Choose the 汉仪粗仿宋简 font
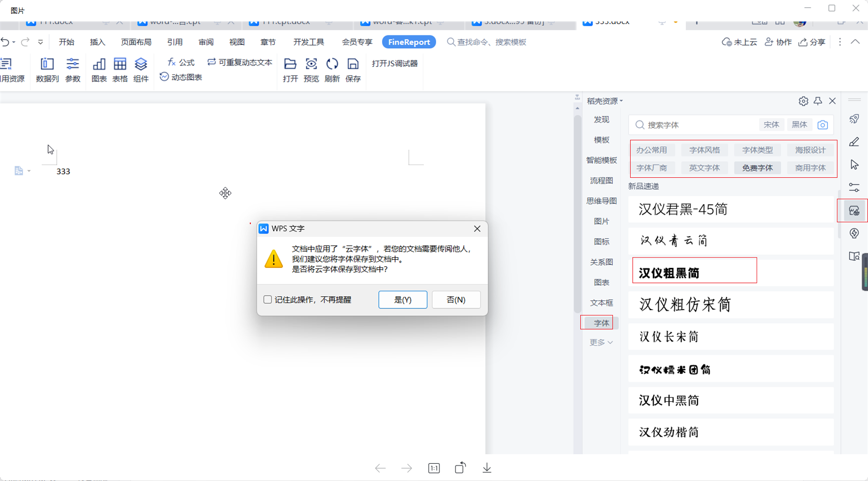 pyautogui.click(x=731, y=305)
